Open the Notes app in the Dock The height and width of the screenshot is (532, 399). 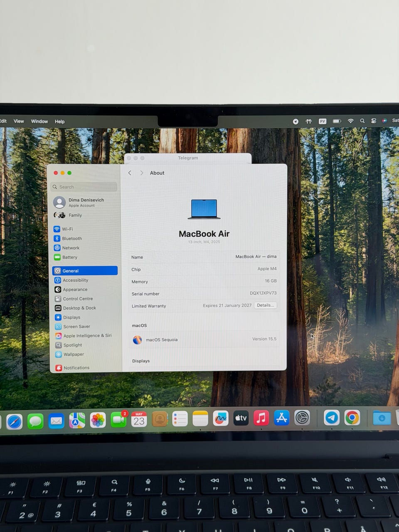[x=200, y=419]
